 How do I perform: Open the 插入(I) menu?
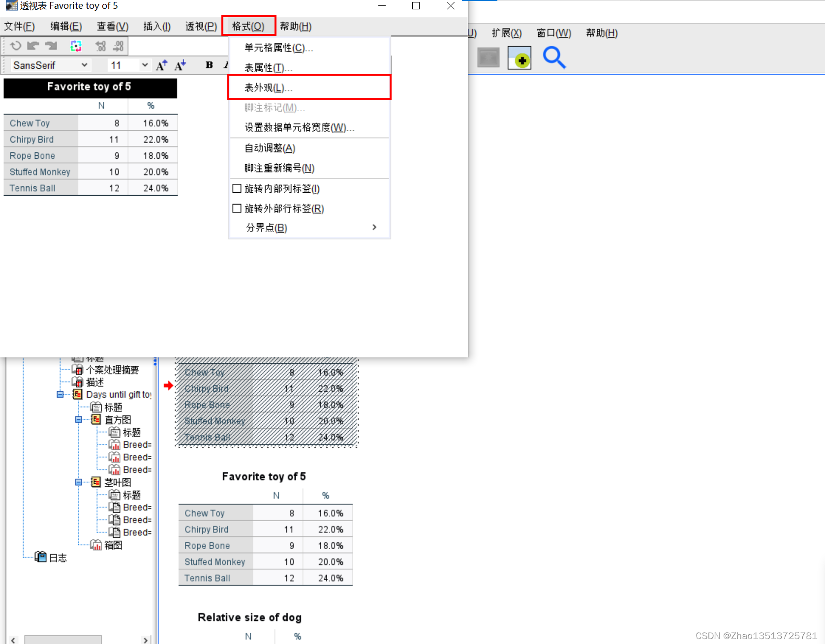click(157, 27)
